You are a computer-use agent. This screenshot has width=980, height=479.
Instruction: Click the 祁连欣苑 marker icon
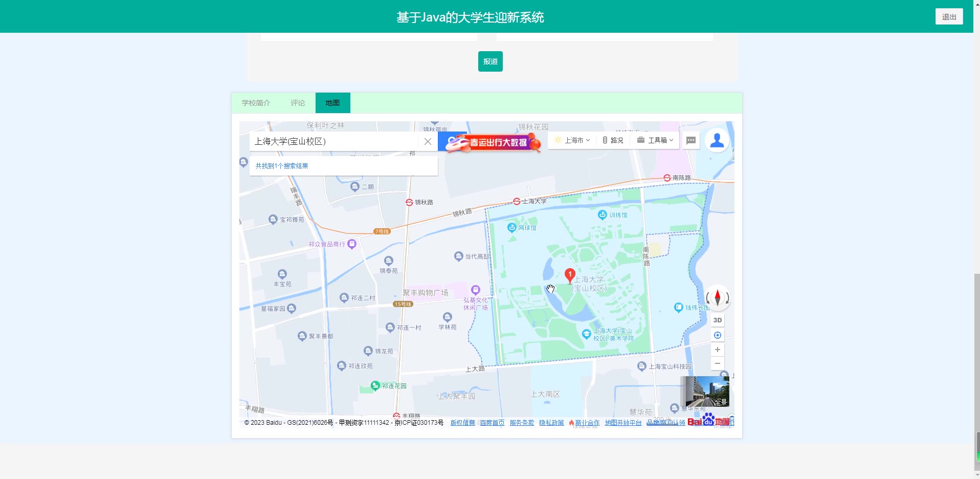342,366
